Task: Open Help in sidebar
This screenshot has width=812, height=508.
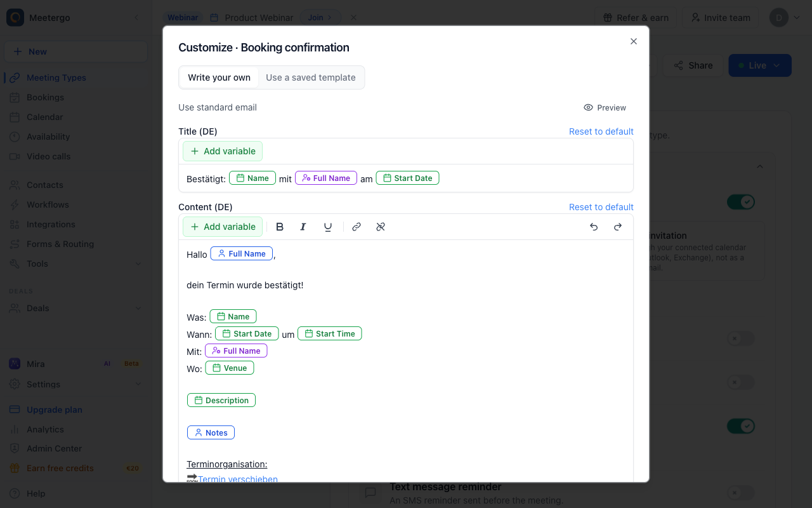Action: pos(76,493)
